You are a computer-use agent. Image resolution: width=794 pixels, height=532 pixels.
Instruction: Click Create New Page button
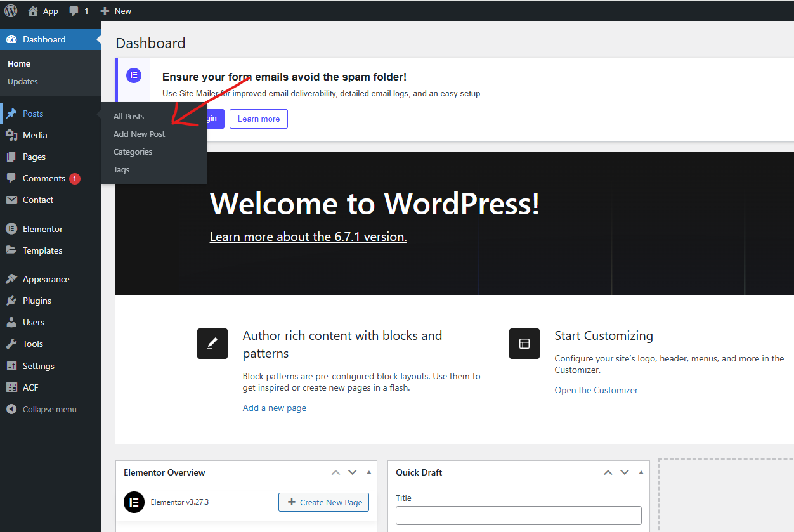[x=323, y=502]
